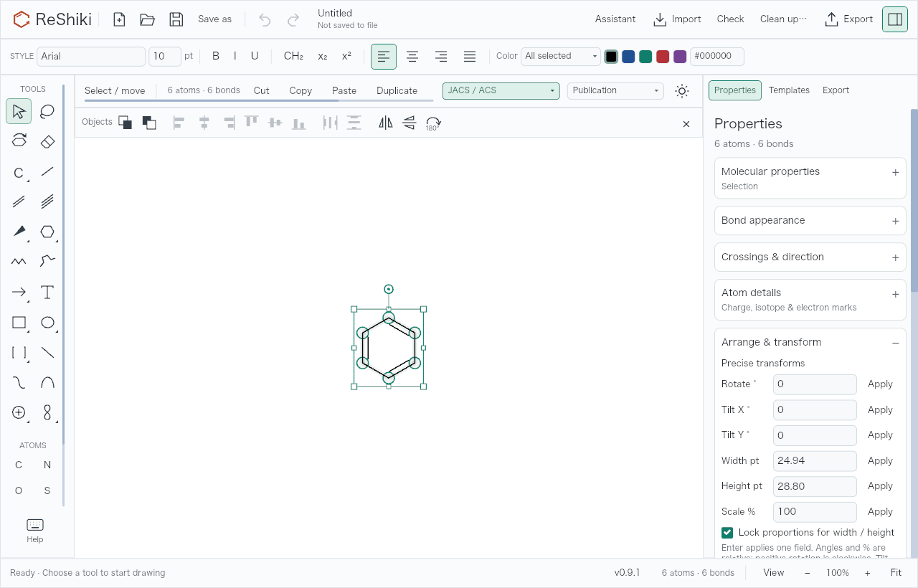Screen dimensions: 918x588
Task: Pick the diagonal line drawing tool
Action: [47, 352]
